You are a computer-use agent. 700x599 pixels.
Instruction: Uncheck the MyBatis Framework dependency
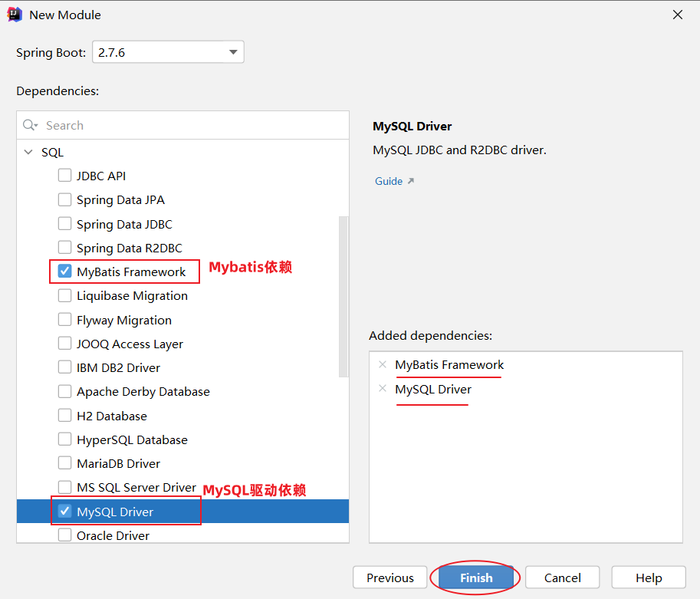(65, 271)
